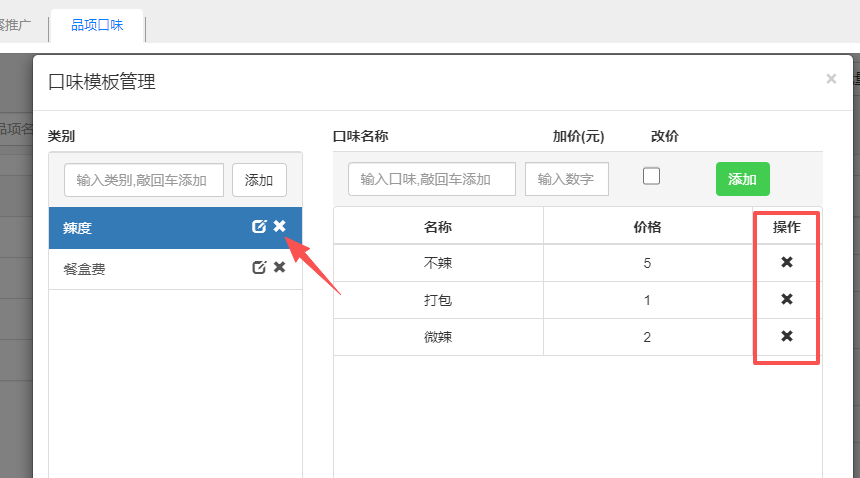Viewport: 860px width, 478px height.
Task: Click the 名称 column header
Action: click(x=438, y=227)
